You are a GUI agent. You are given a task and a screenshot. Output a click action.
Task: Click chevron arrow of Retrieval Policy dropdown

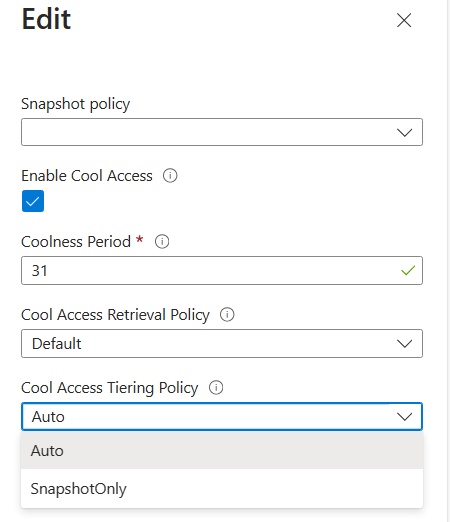[x=405, y=343]
